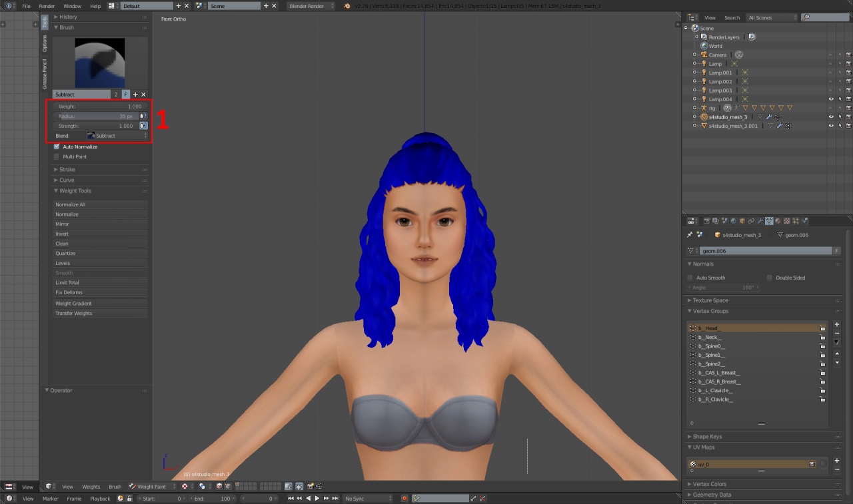Screen dimensions: 853x504
Task: Open the Help menu
Action: 95,5
